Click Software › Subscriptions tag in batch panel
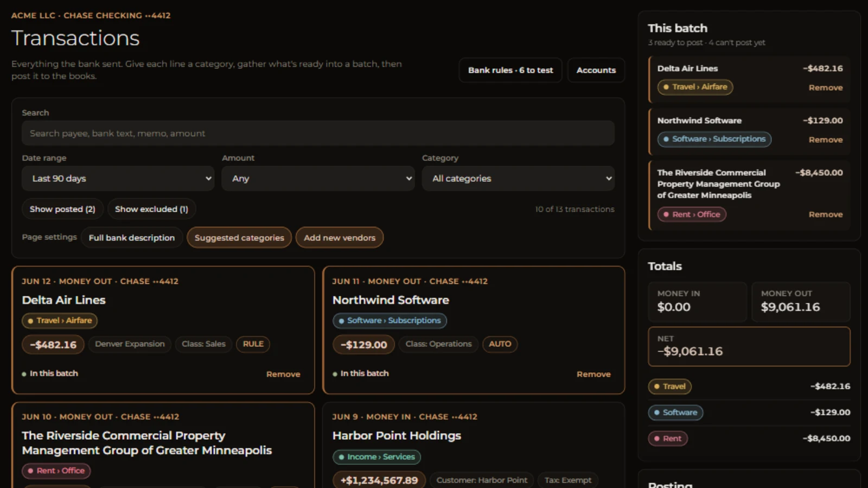 click(x=714, y=139)
